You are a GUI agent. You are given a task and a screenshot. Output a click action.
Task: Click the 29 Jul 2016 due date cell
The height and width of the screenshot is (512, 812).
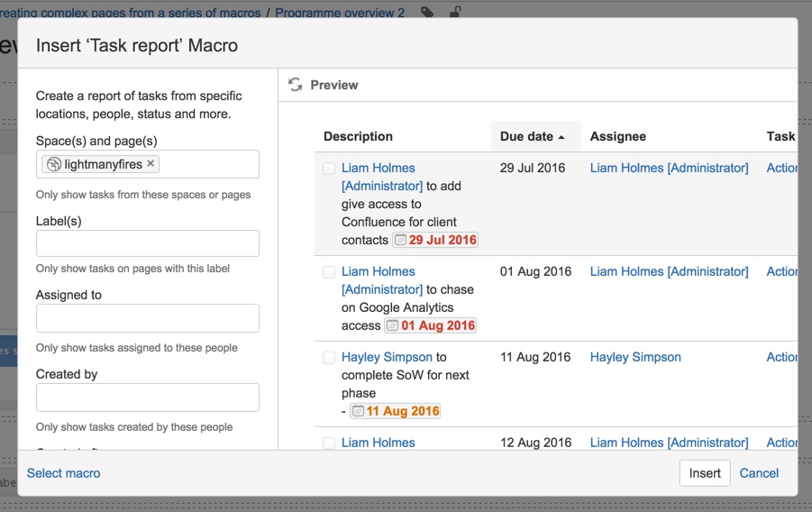point(533,168)
